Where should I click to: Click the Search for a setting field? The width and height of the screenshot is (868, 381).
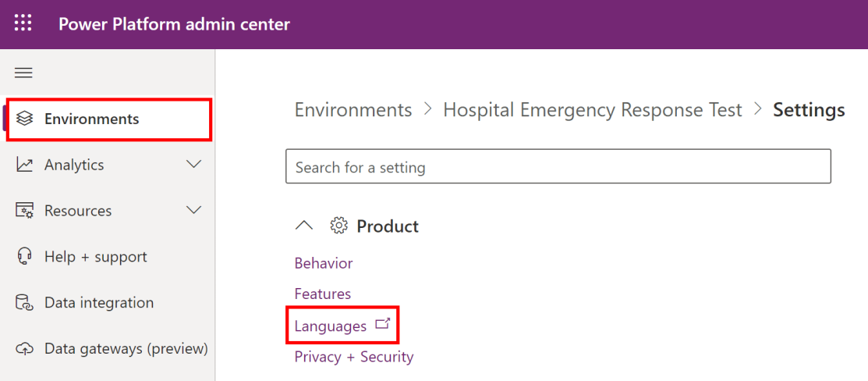coord(558,167)
